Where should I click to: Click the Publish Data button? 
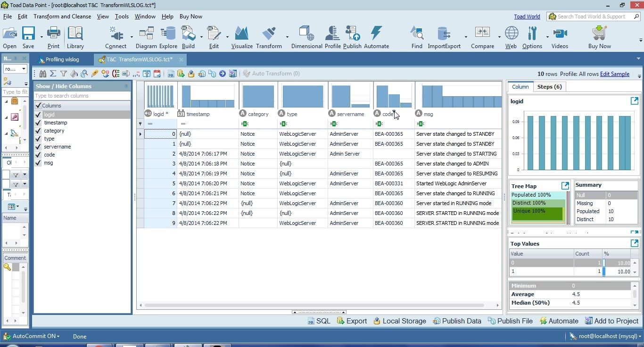457,321
